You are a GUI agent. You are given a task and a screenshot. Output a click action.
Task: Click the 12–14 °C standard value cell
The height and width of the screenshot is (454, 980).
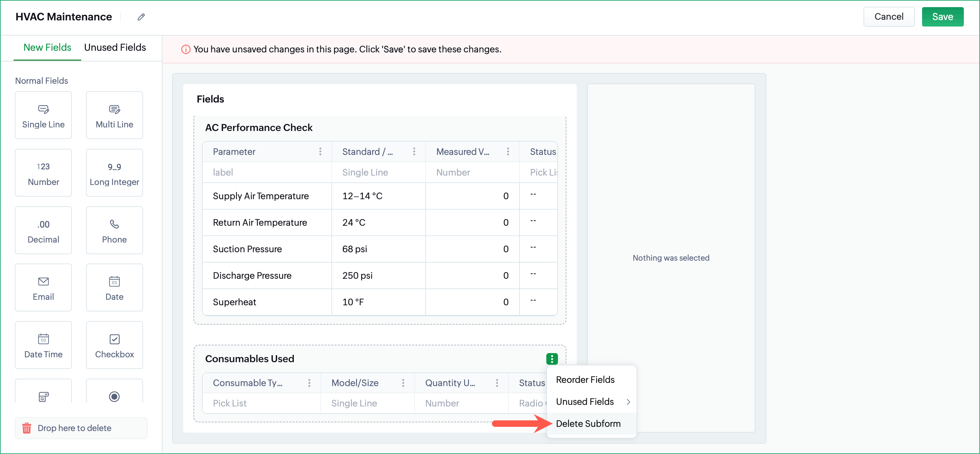[x=379, y=196]
